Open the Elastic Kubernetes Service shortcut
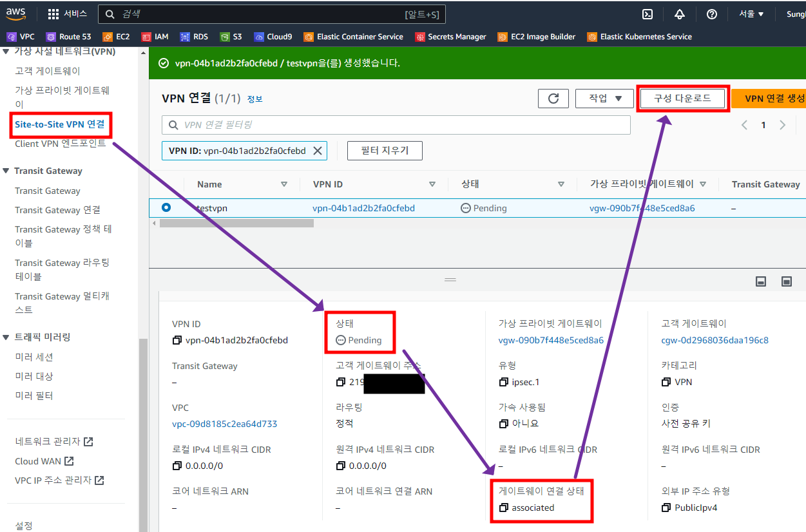The width and height of the screenshot is (806, 532). click(640, 37)
